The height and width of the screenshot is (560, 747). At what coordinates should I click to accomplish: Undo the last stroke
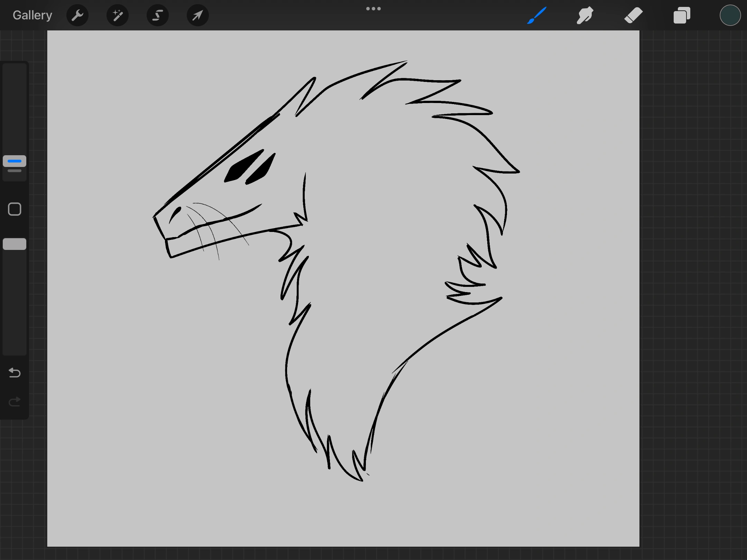click(x=15, y=373)
